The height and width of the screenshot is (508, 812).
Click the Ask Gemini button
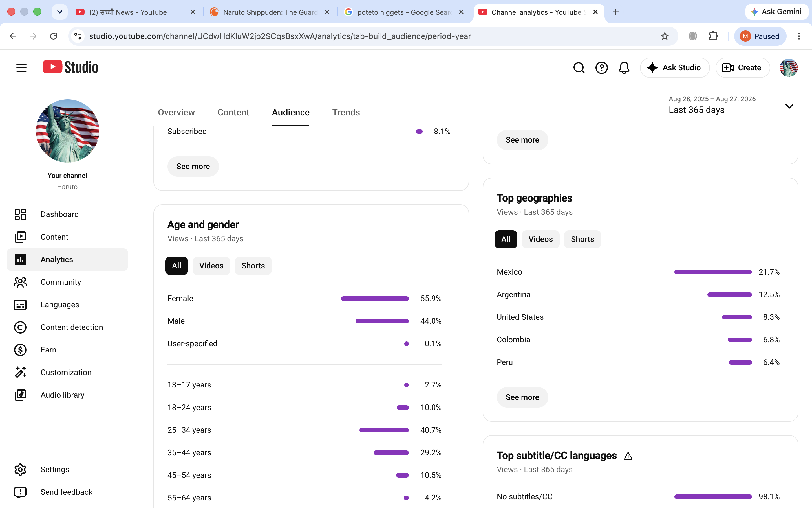pyautogui.click(x=776, y=12)
